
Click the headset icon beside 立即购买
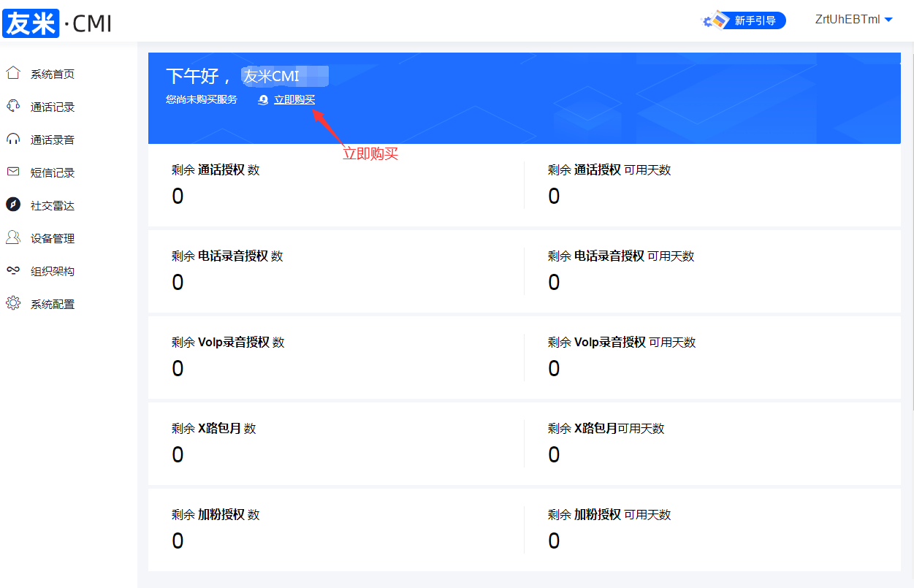pos(263,99)
